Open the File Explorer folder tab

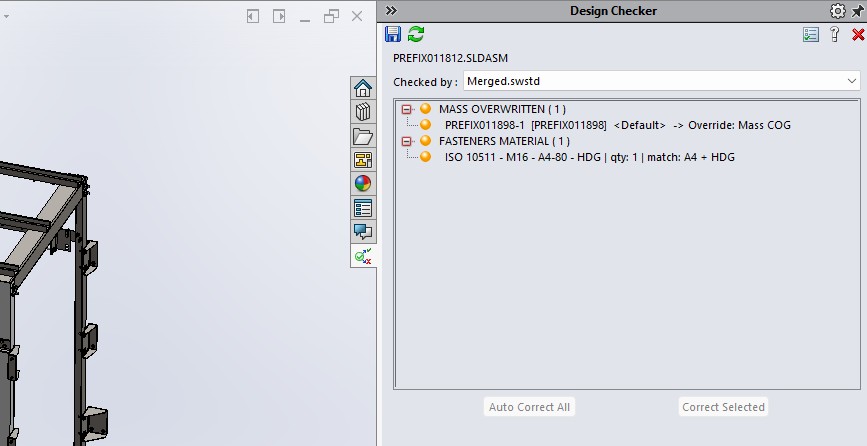(363, 136)
